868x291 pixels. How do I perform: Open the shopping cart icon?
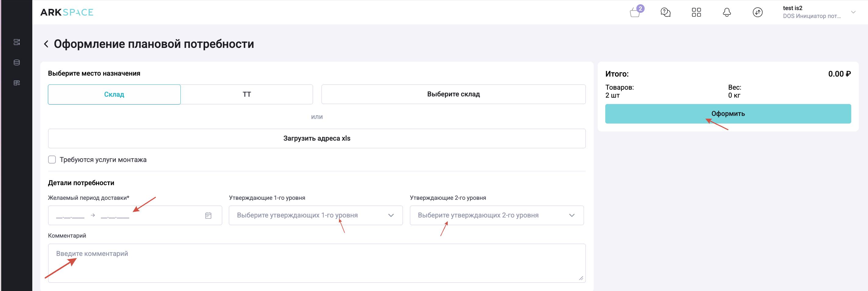click(x=635, y=13)
